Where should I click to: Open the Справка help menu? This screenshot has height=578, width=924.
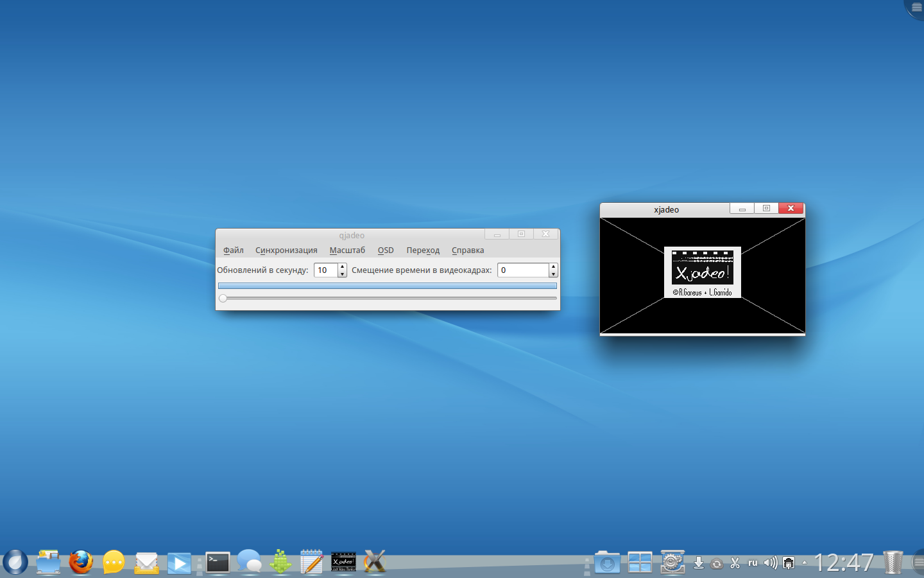(x=468, y=250)
